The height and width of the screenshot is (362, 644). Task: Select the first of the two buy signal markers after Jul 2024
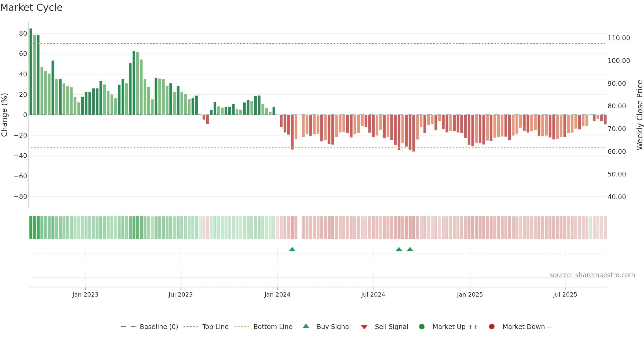[399, 249]
